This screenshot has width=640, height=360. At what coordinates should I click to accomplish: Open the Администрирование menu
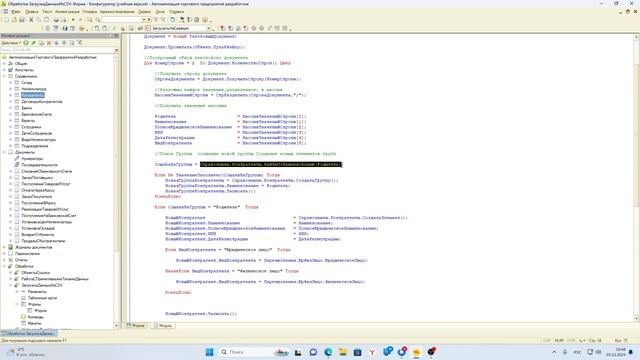(x=117, y=12)
